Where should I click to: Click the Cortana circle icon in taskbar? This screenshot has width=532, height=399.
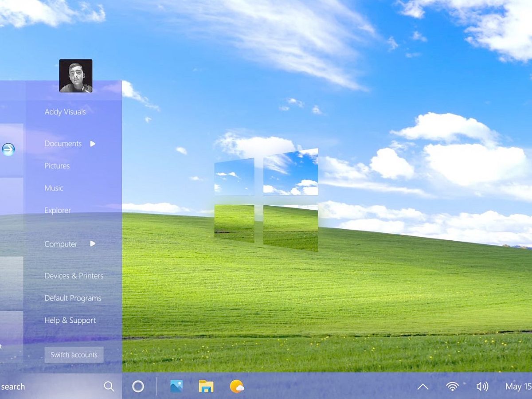click(138, 387)
